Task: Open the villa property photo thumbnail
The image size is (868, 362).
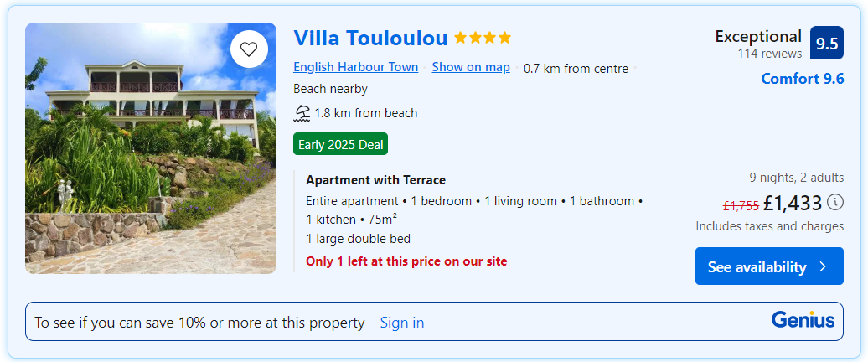Action: (151, 148)
